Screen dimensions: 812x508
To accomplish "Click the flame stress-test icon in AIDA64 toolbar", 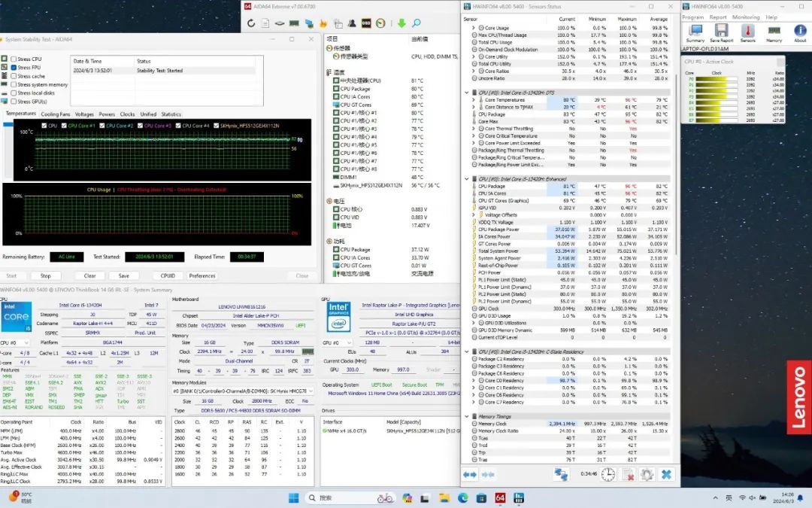I will 323,23.
